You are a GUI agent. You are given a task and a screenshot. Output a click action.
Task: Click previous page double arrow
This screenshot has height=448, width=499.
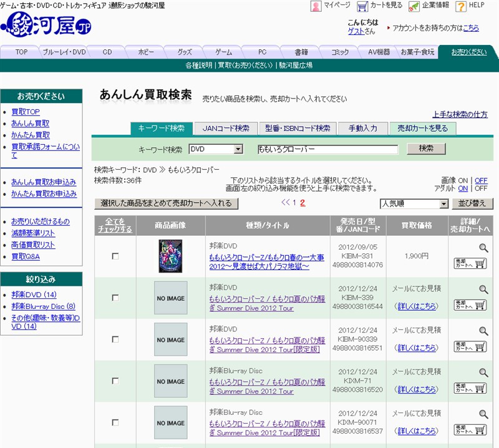tap(286, 203)
